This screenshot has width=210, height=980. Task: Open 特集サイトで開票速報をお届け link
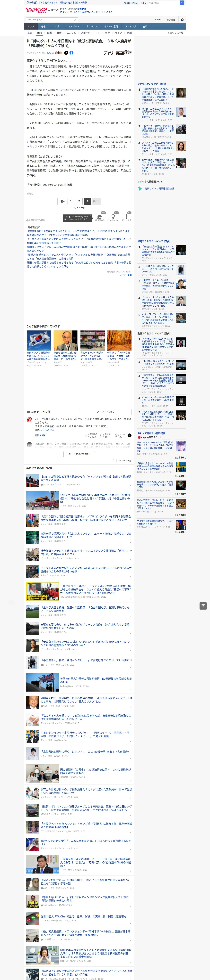tap(160, 188)
